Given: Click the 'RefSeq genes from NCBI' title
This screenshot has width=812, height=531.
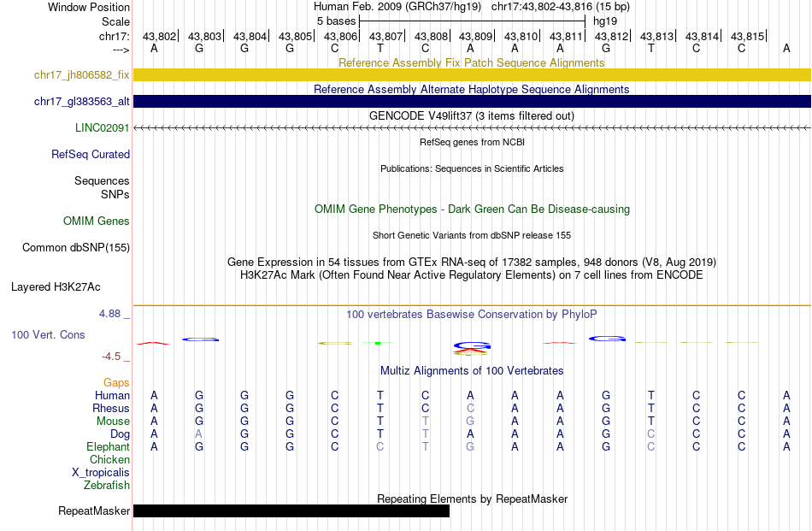Looking at the screenshot, I should tap(472, 142).
